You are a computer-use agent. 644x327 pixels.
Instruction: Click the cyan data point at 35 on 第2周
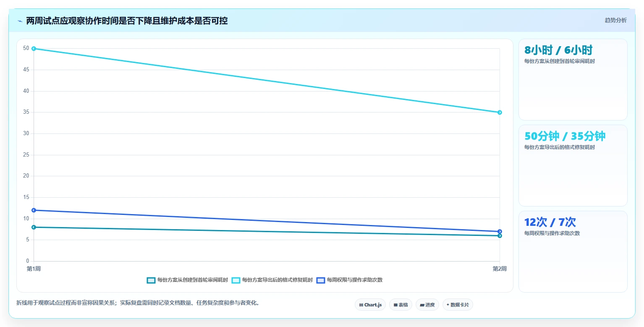pyautogui.click(x=500, y=112)
